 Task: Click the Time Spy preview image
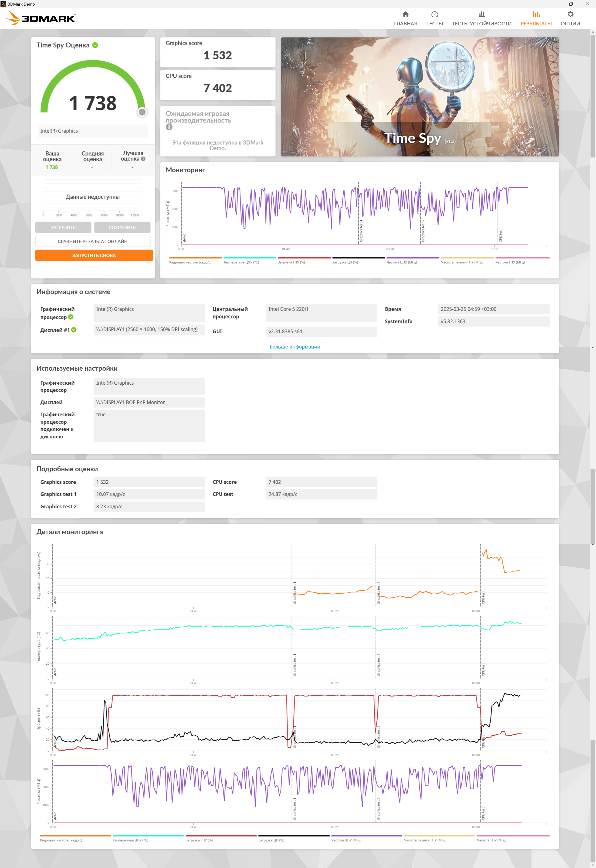click(x=420, y=97)
